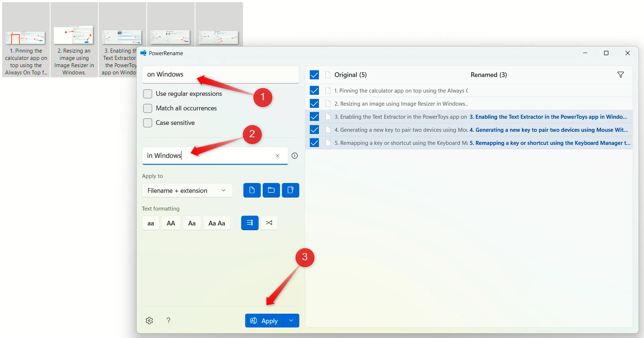Click file icon of '4. Generating a new key' row

point(328,130)
